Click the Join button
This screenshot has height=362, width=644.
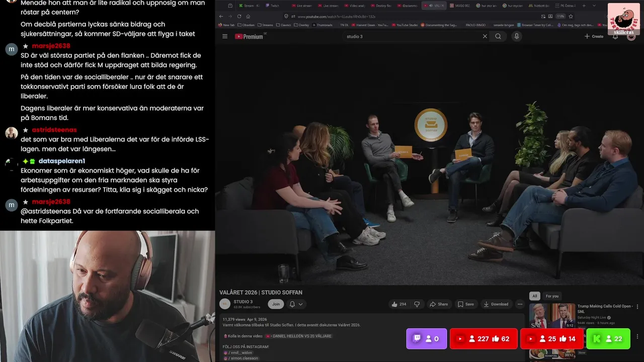[x=276, y=304]
